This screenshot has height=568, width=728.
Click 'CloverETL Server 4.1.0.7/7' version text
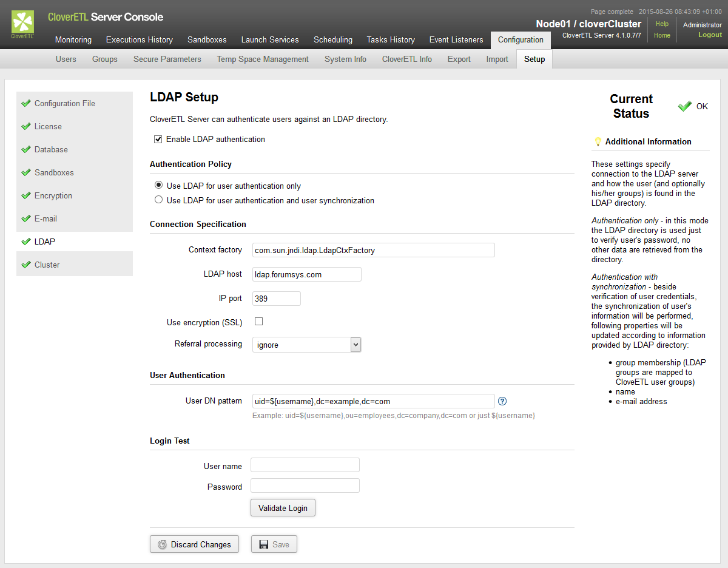tap(602, 35)
